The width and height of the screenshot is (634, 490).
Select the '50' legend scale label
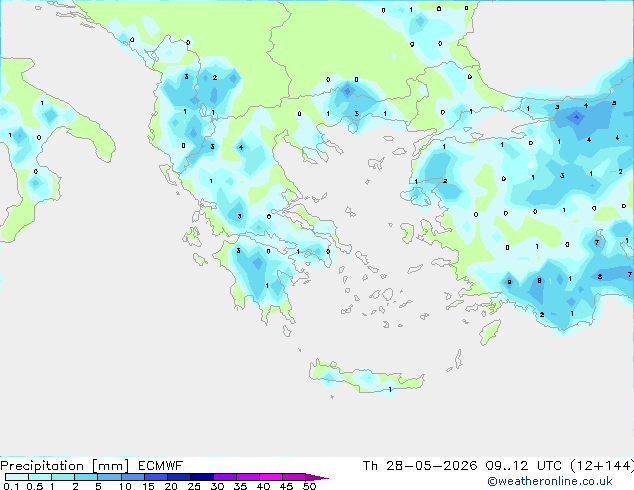[309, 486]
